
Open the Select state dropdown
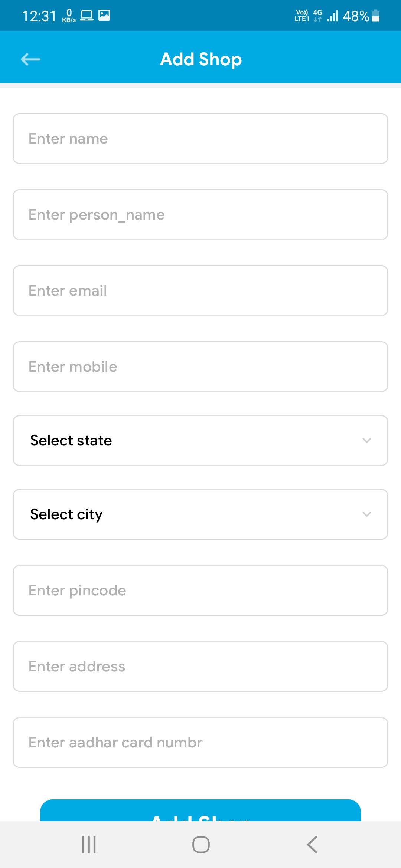[x=200, y=440]
